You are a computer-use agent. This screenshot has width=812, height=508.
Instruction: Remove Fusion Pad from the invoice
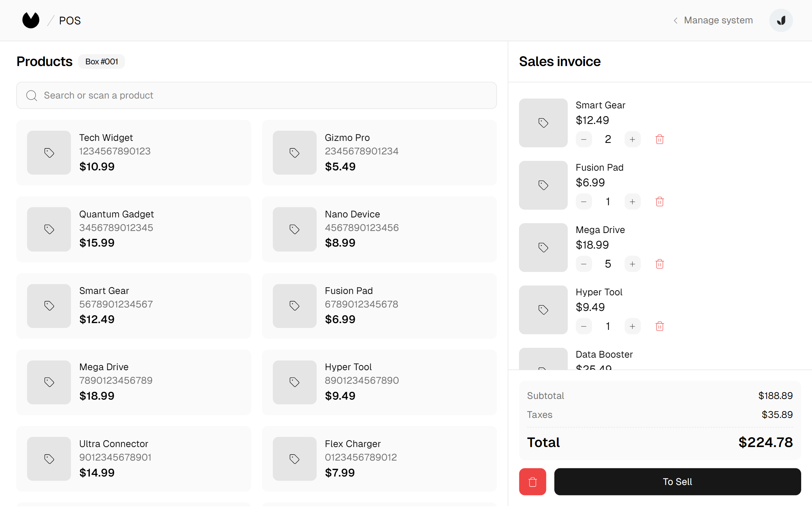click(x=660, y=202)
